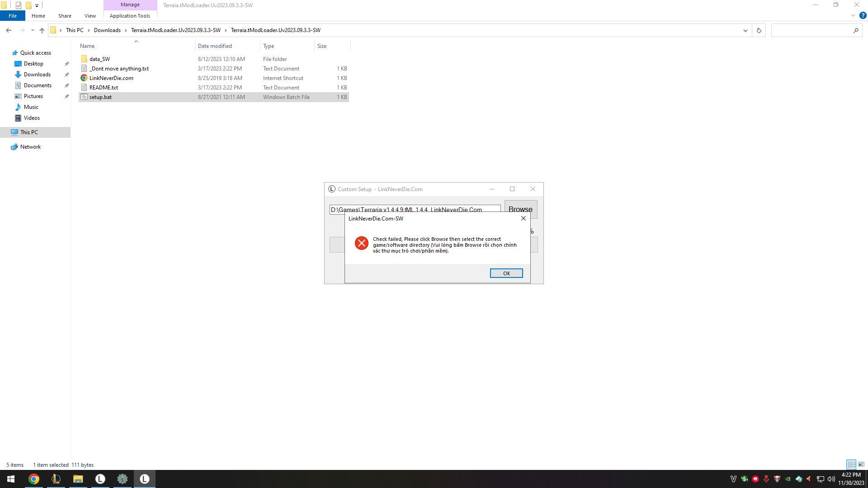Viewport: 868px width, 488px height.
Task: Select the setup.bat file
Action: tap(100, 97)
